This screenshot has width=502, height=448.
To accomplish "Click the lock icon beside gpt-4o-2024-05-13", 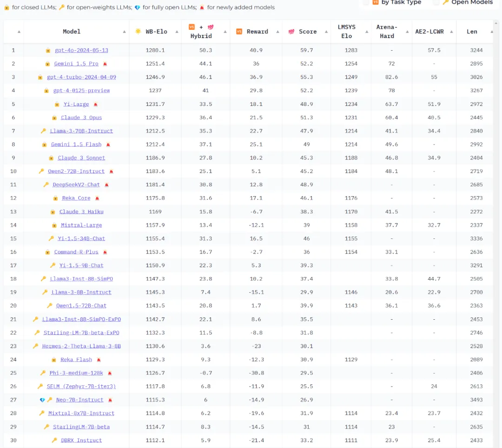I will [48, 50].
